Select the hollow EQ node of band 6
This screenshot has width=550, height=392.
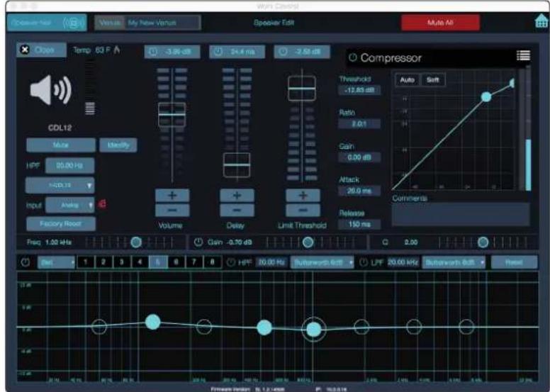pyautogui.click(x=361, y=327)
